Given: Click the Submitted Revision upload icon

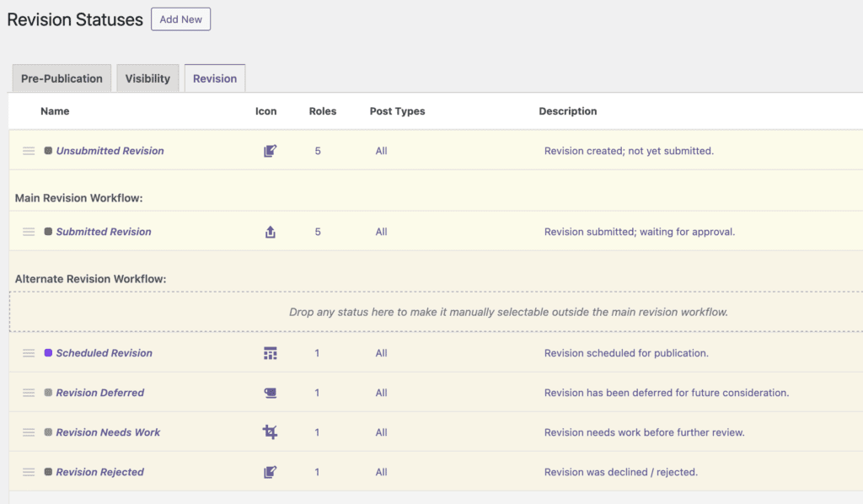Looking at the screenshot, I should 270,232.
